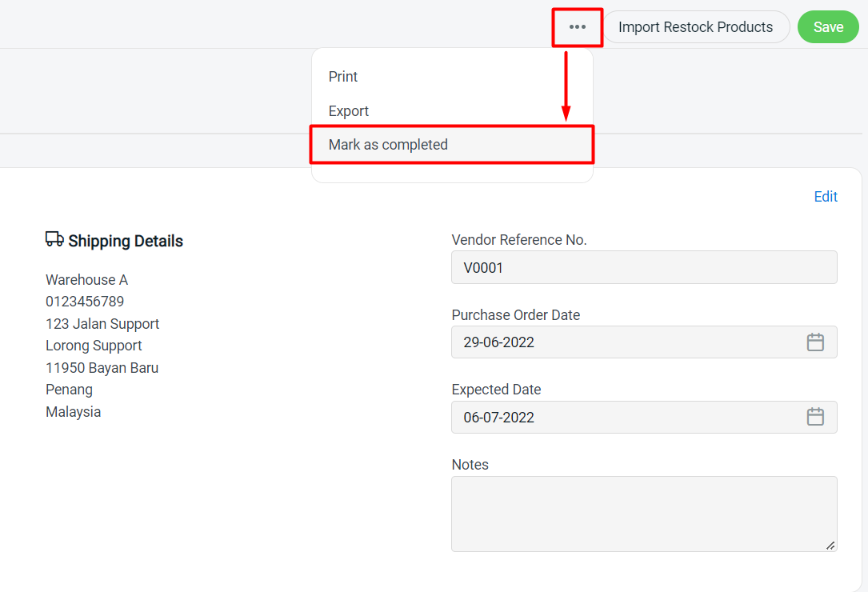
Task: Open the ellipsis more-options menu
Action: point(577,26)
